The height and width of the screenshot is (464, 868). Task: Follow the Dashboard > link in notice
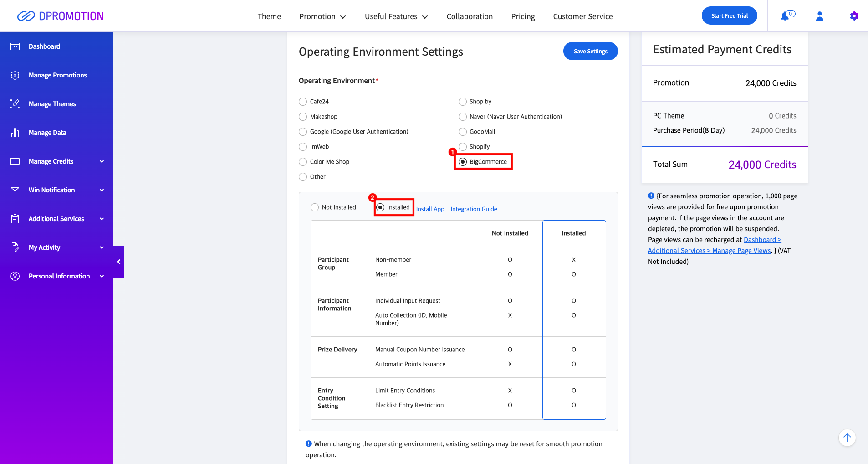[762, 240]
